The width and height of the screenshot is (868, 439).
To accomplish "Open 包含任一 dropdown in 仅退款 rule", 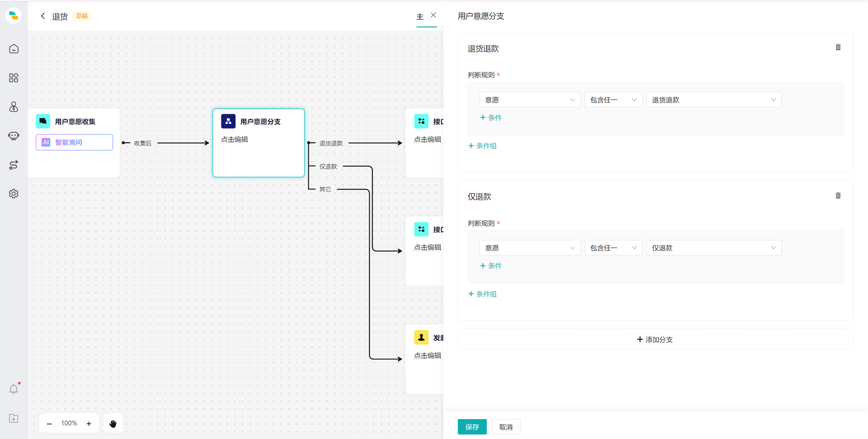I will point(613,248).
